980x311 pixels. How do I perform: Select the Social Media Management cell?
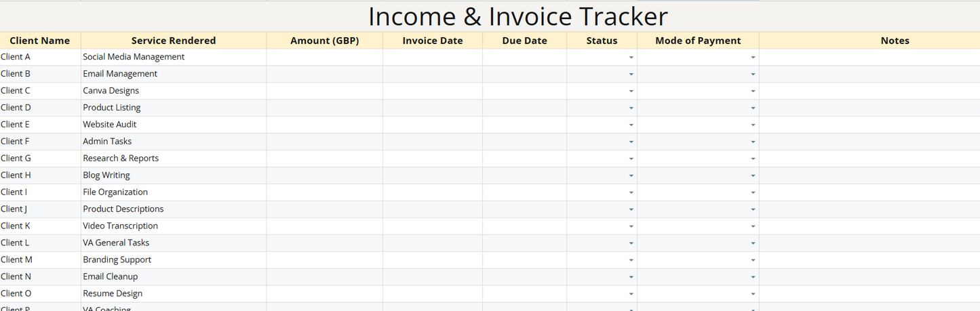tap(174, 57)
